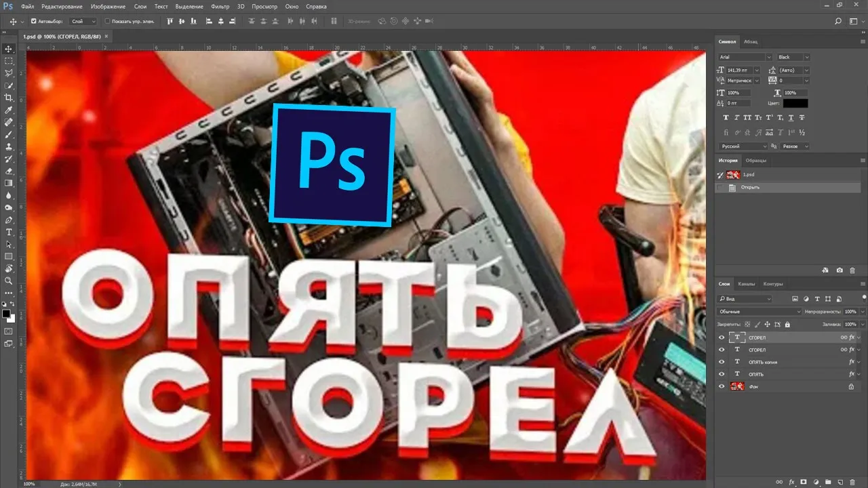Create a new layer via bottom icon
The image size is (868, 488).
point(840,481)
